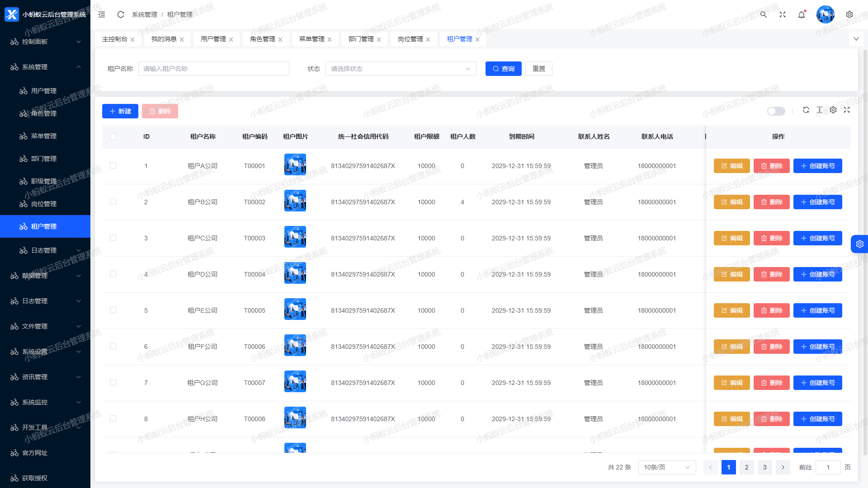Open table column settings gear icon
The image size is (868, 488).
[833, 110]
